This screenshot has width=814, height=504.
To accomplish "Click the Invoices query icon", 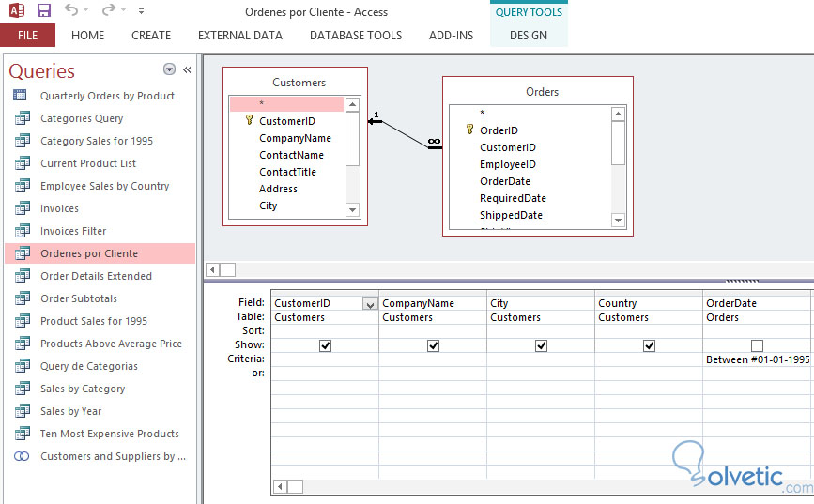I will click(x=22, y=208).
